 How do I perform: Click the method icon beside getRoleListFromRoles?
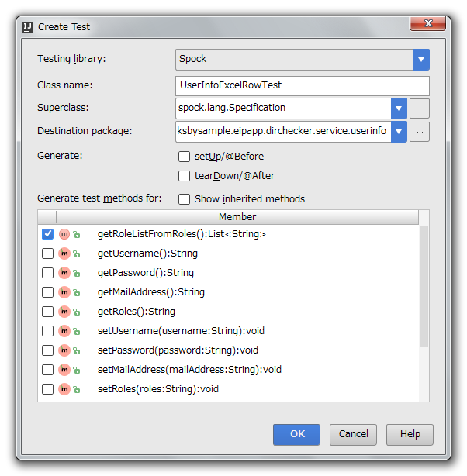(x=64, y=234)
